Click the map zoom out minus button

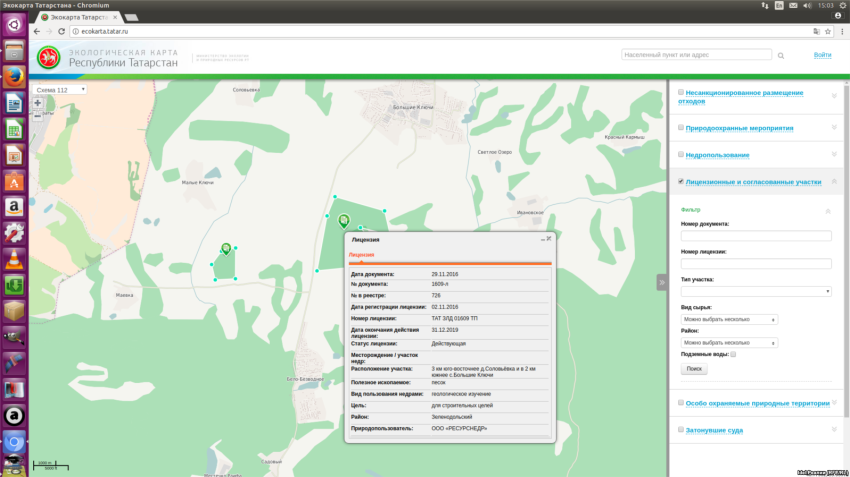(x=38, y=115)
